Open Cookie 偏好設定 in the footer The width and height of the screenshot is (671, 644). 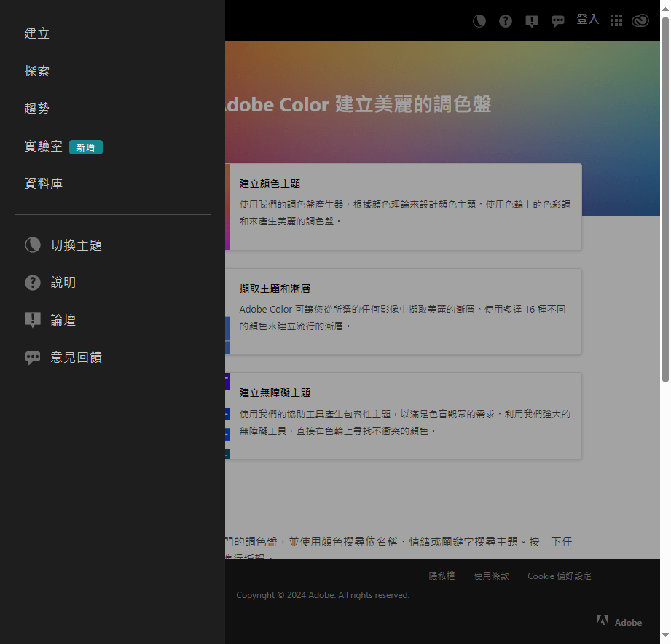coord(560,576)
